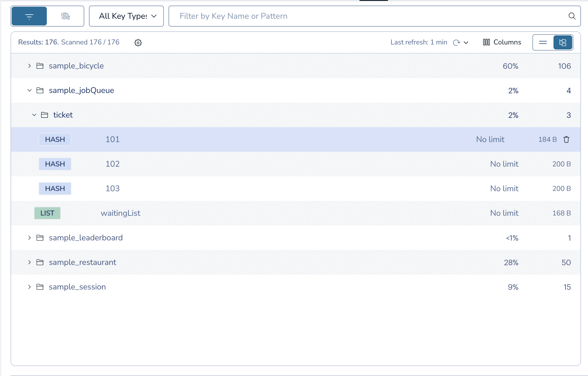
Task: Switch to filter-by-key-name search mode
Action: coord(29,16)
